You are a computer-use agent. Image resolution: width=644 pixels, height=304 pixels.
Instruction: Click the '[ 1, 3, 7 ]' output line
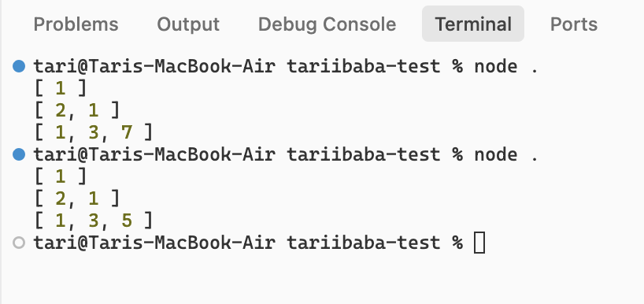(94, 132)
